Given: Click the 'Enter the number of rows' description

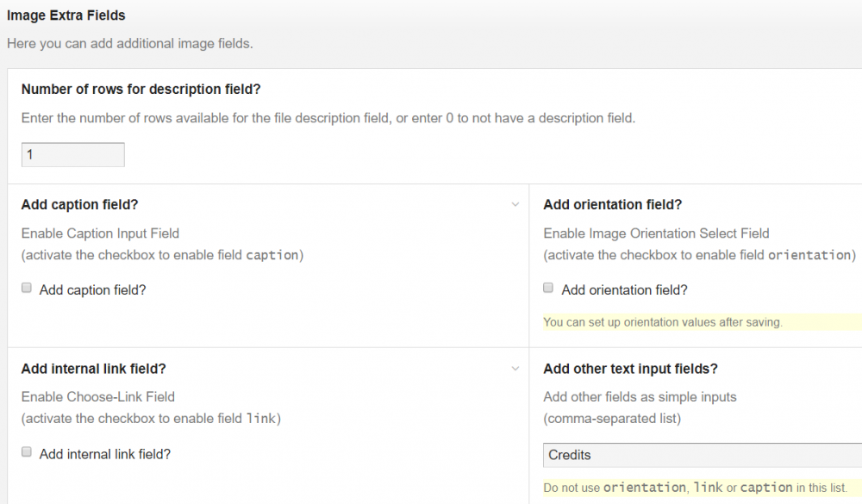Looking at the screenshot, I should [328, 118].
